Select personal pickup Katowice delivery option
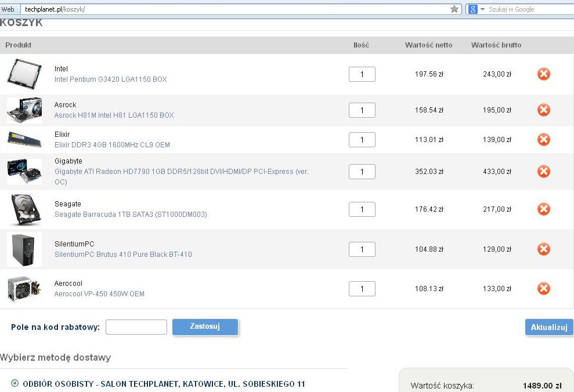Image resolution: width=574 pixels, height=392 pixels. pyautogui.click(x=15, y=383)
